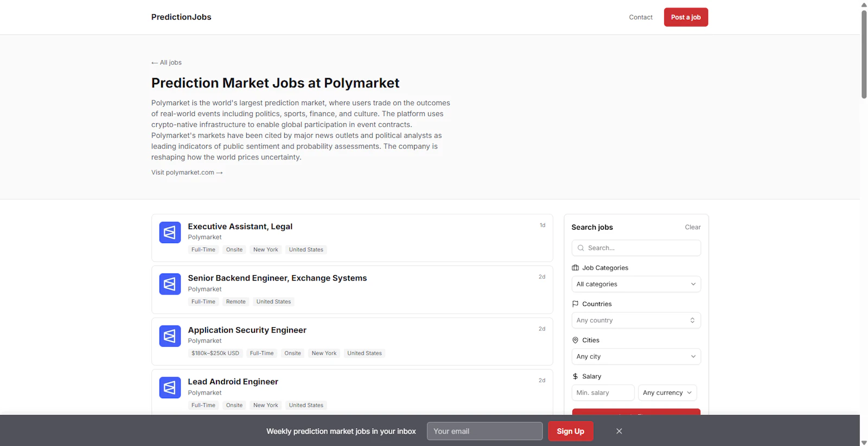Focus the Your email input field

tap(484, 431)
